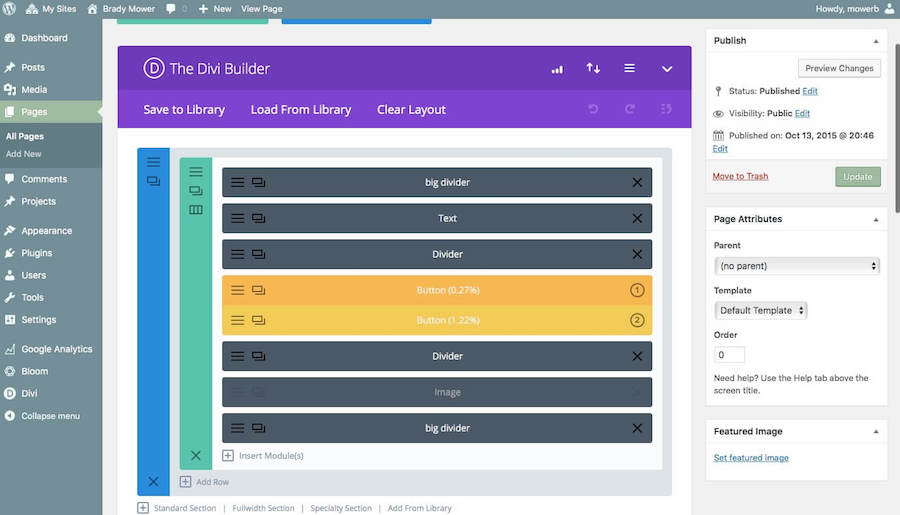Collapse the Featured Image panel
The height and width of the screenshot is (515, 900).
876,432
